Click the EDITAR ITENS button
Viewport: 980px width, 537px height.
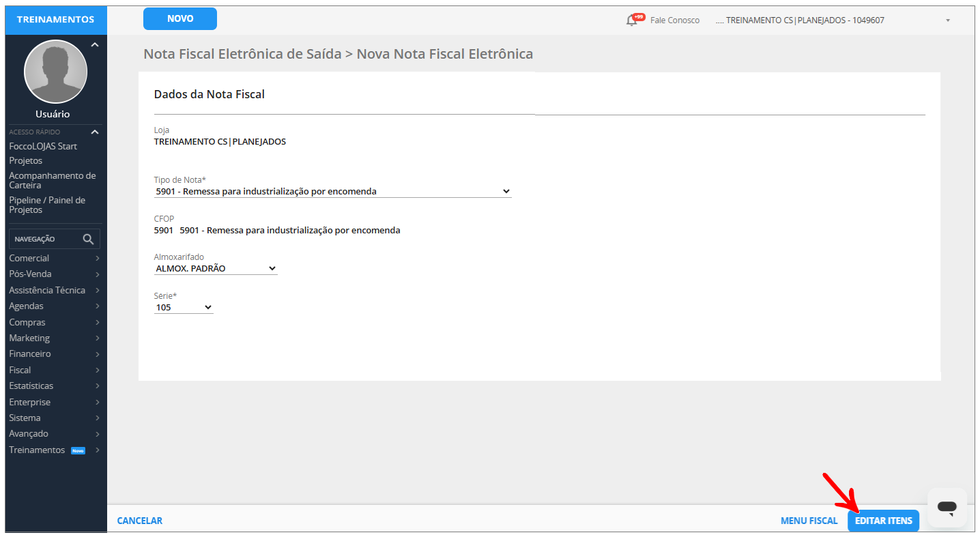tap(883, 521)
